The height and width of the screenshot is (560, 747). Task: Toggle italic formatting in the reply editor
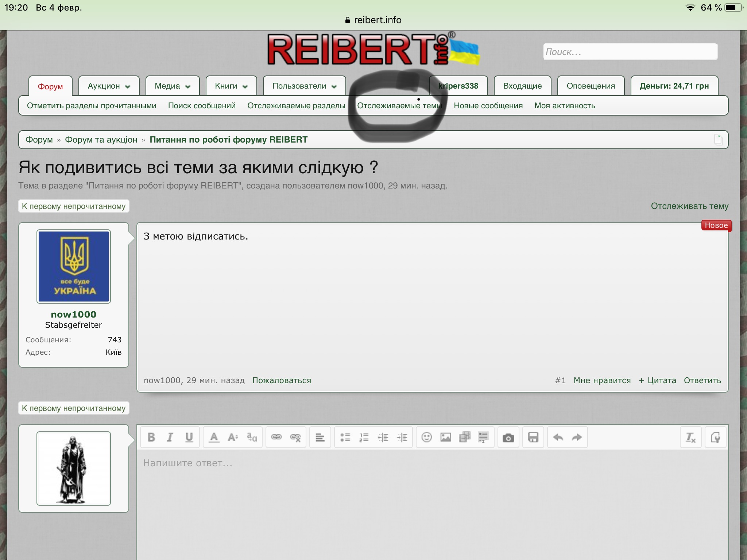click(170, 437)
